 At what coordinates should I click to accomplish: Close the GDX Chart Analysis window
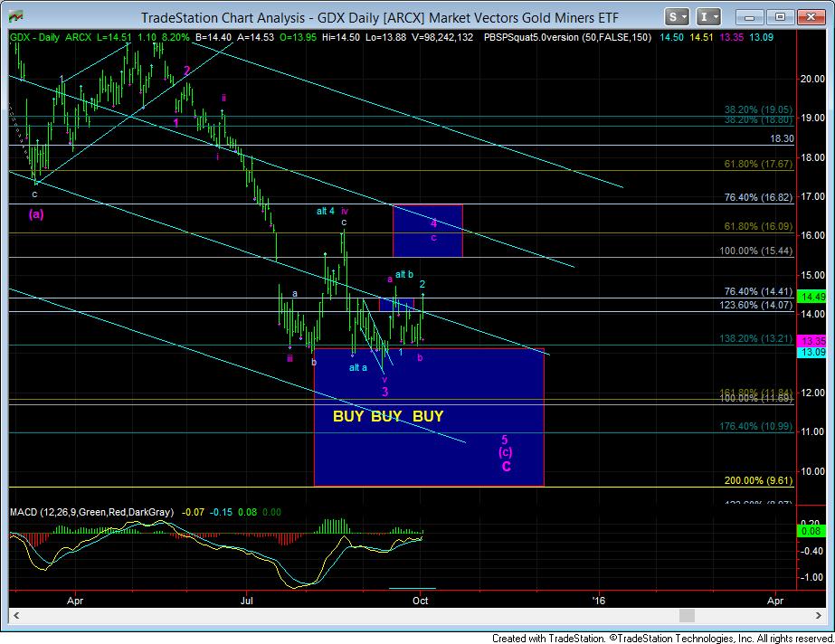(x=811, y=17)
